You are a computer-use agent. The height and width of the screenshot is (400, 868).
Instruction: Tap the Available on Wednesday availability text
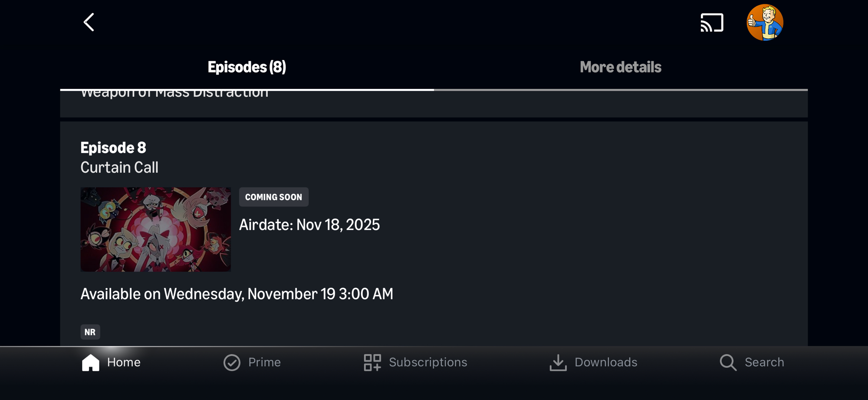pos(237,294)
